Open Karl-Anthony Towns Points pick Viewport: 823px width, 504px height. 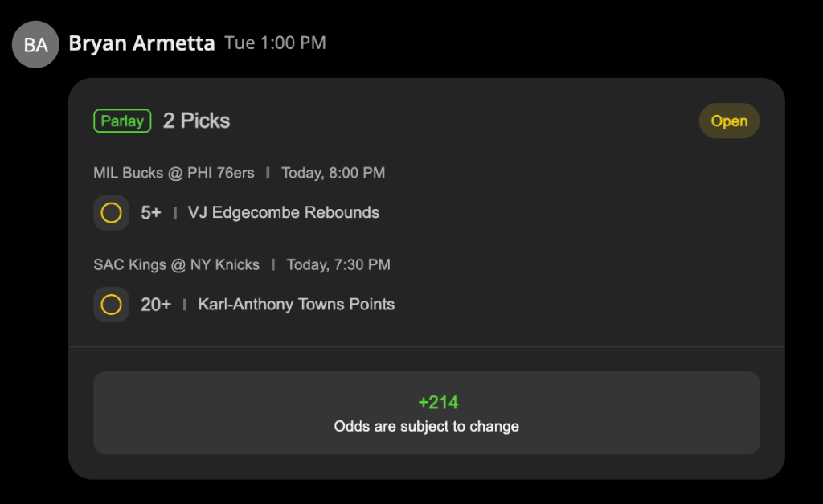(x=296, y=305)
